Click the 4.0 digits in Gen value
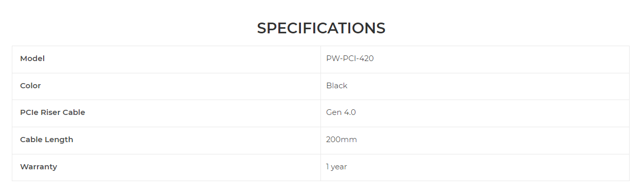This screenshot has height=196, width=644. click(x=350, y=112)
